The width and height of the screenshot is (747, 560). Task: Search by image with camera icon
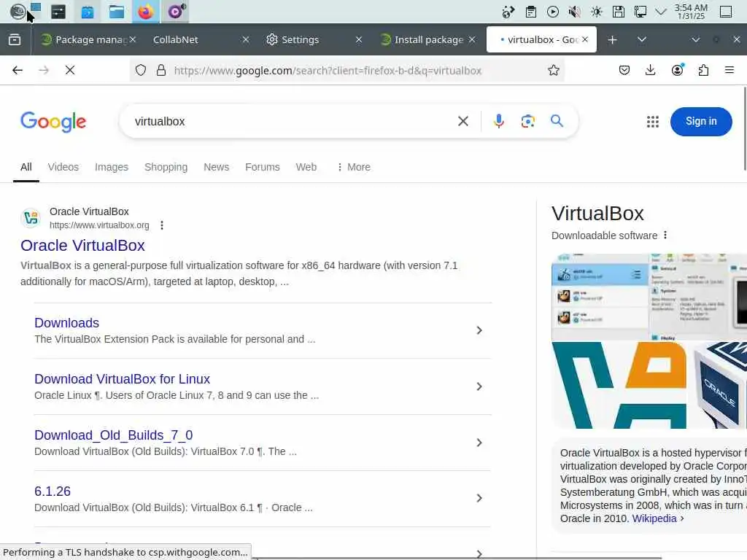528,122
